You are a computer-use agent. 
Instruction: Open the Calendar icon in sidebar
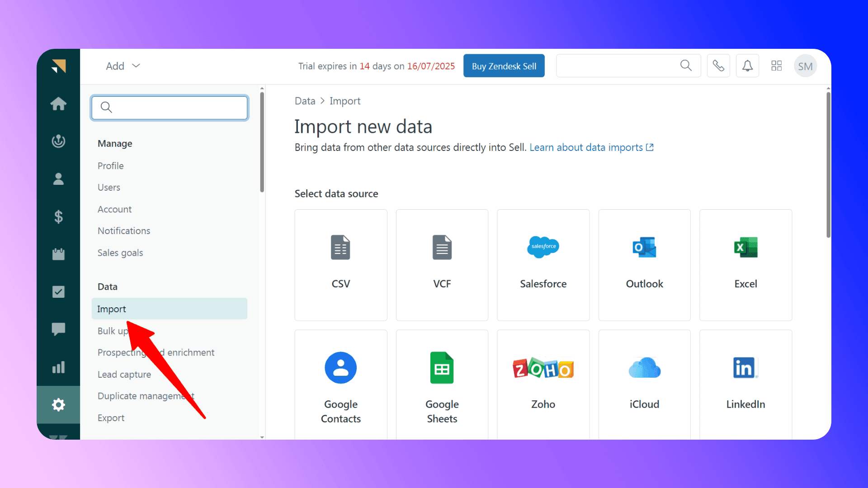pyautogui.click(x=58, y=254)
